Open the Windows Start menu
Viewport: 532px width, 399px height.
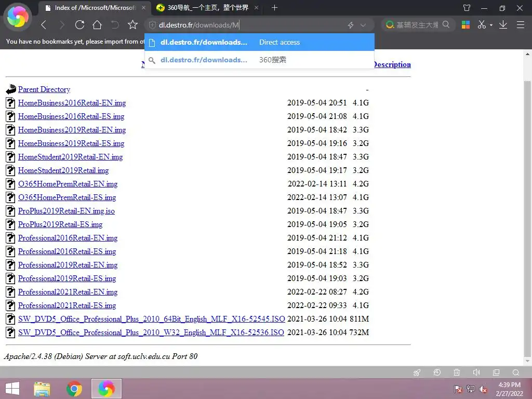[12, 389]
